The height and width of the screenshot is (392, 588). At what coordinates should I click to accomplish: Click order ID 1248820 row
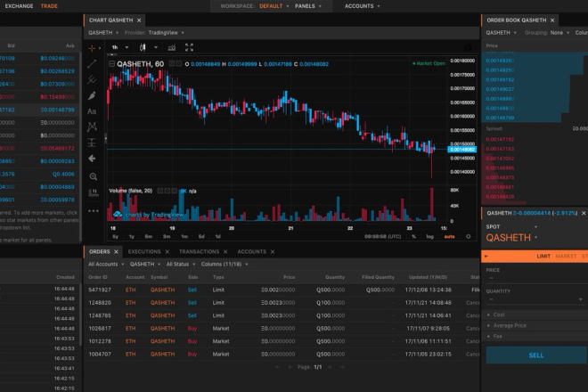pos(283,303)
